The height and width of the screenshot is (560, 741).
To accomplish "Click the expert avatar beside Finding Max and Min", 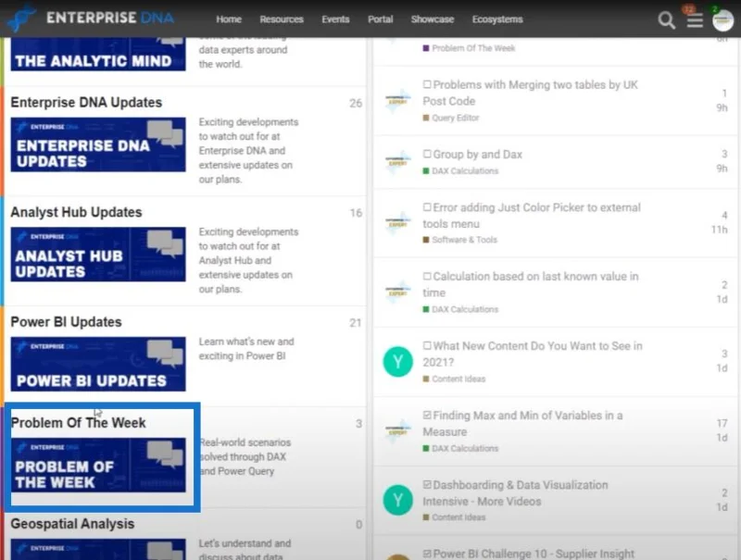I will [x=397, y=430].
